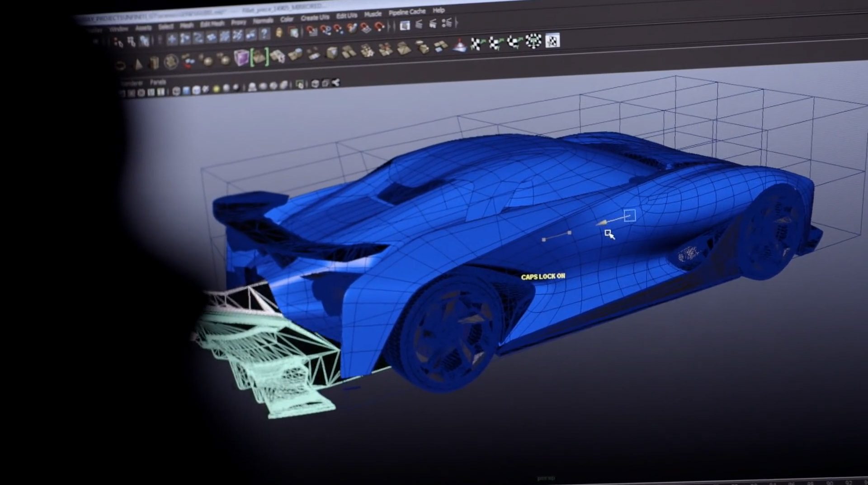Click the padlock lock-selection icon

(x=279, y=32)
